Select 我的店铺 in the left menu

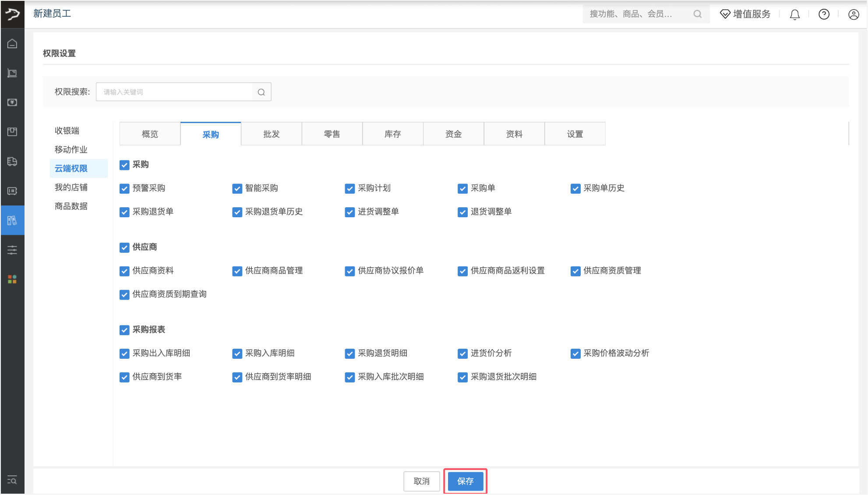pyautogui.click(x=71, y=187)
